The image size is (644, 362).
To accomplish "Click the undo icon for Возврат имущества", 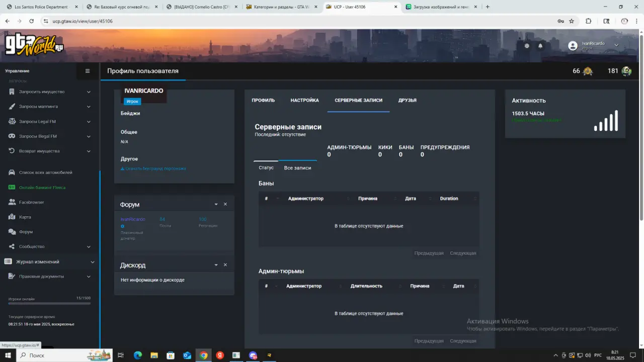I will pos(12,151).
